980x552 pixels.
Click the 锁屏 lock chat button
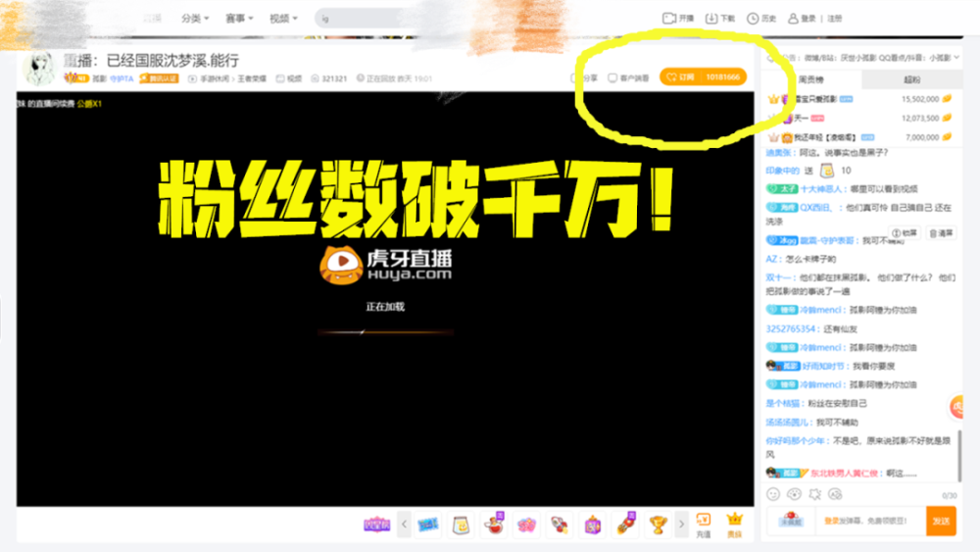point(905,233)
